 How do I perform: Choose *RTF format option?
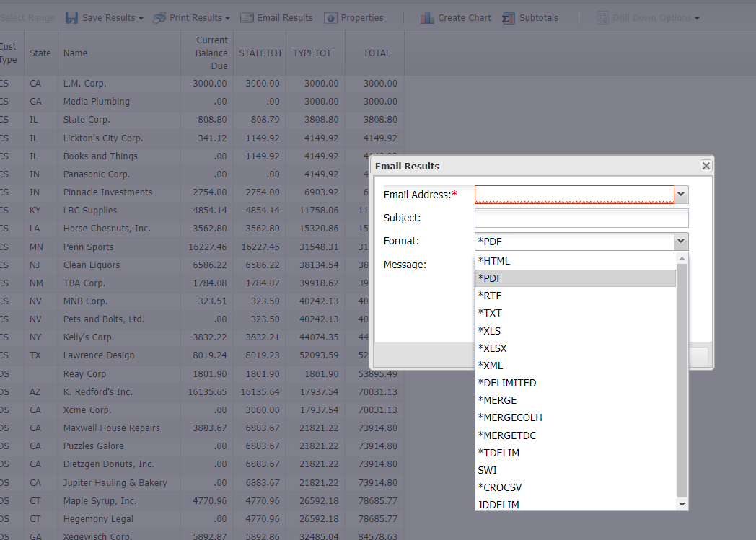(576, 296)
